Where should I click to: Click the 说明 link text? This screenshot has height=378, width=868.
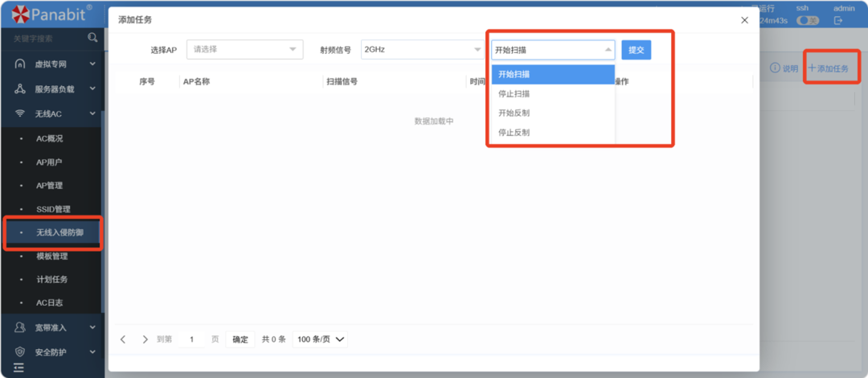(x=790, y=68)
